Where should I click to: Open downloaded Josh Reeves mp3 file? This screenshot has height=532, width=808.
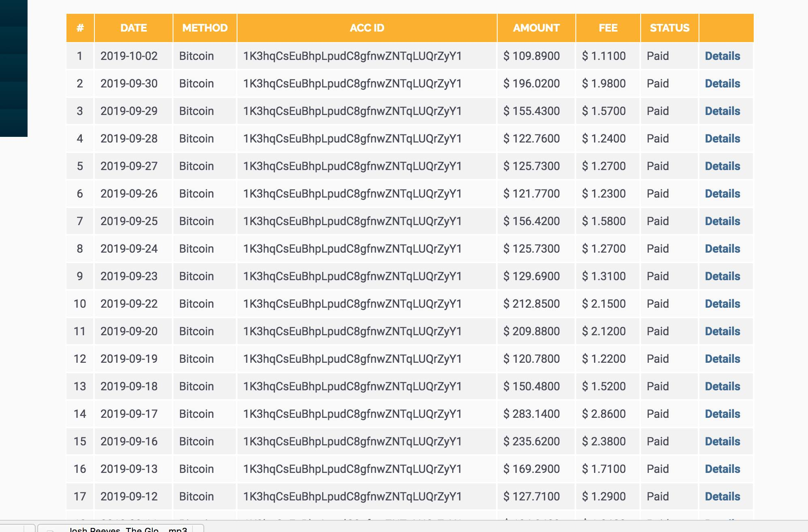click(122, 529)
